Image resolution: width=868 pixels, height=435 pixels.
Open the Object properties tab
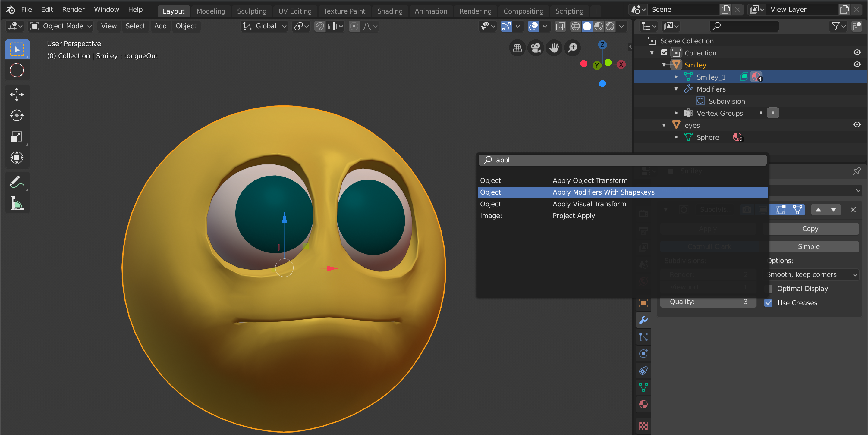click(643, 303)
